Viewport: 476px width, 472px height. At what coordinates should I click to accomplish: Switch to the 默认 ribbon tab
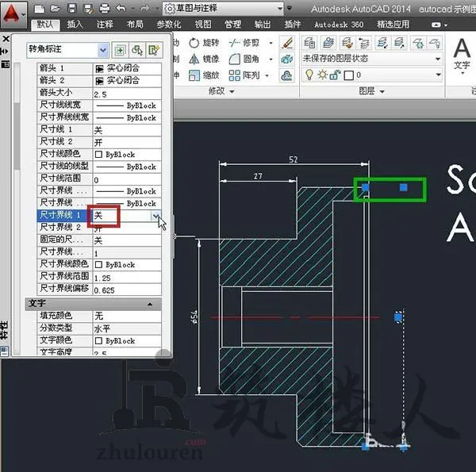[45, 25]
